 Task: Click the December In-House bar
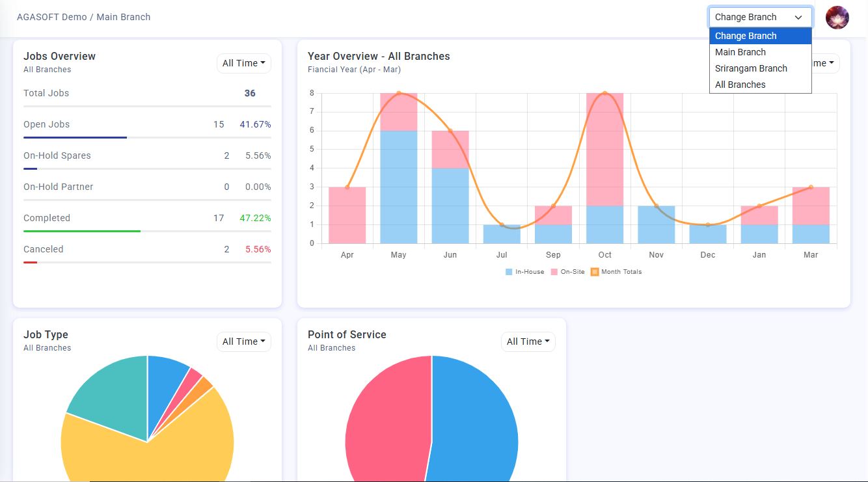(x=708, y=234)
